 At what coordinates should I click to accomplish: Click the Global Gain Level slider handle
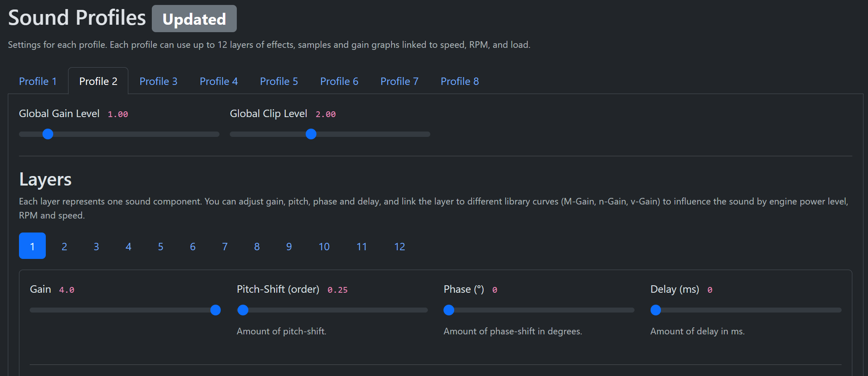point(48,134)
